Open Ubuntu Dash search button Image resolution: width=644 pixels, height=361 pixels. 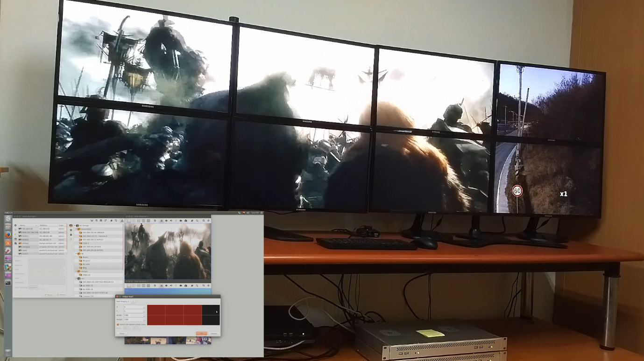pyautogui.click(x=8, y=219)
